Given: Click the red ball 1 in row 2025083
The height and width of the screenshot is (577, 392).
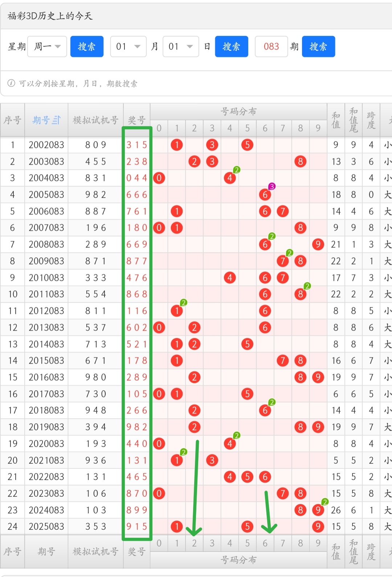Looking at the screenshot, I should (177, 527).
